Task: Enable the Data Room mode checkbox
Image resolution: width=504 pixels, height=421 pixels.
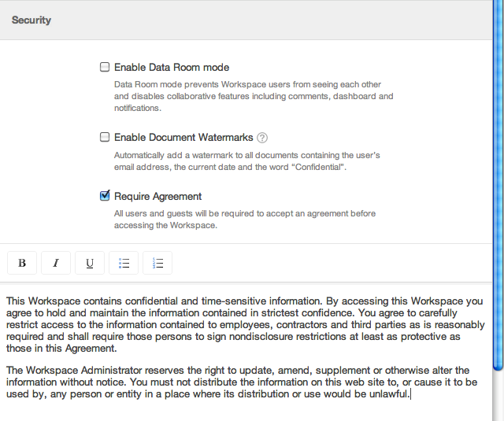Action: click(x=105, y=67)
